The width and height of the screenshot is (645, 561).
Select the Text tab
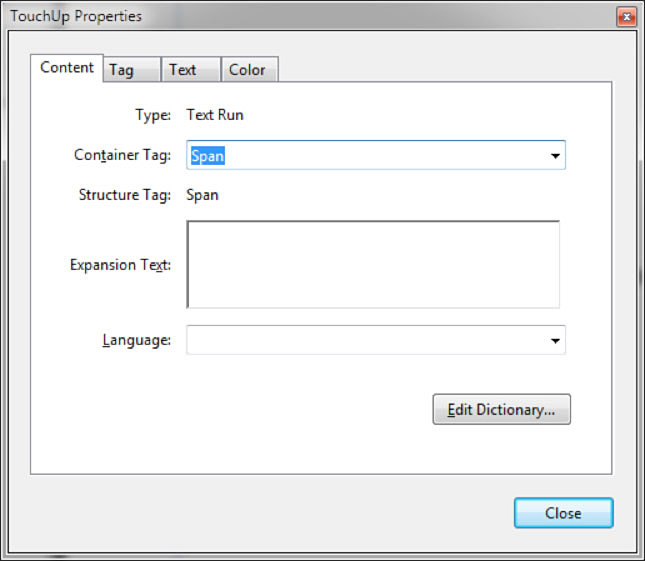pos(182,70)
